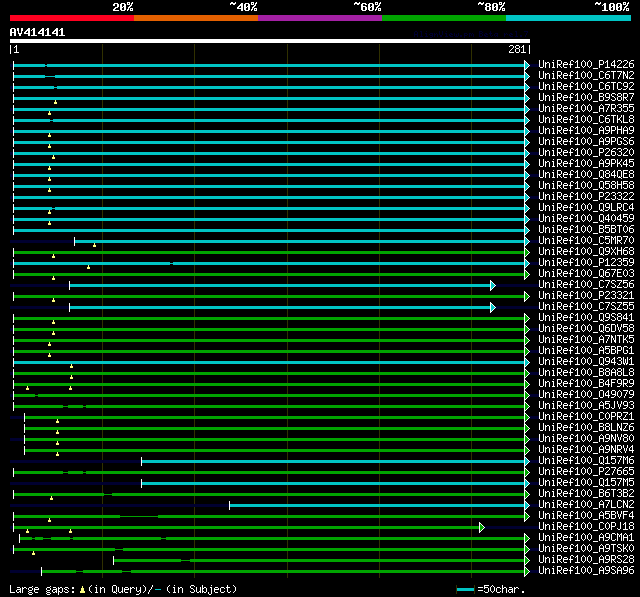Click the UniRef100_P26320 text
The width and height of the screenshot is (640, 597).
(x=586, y=153)
